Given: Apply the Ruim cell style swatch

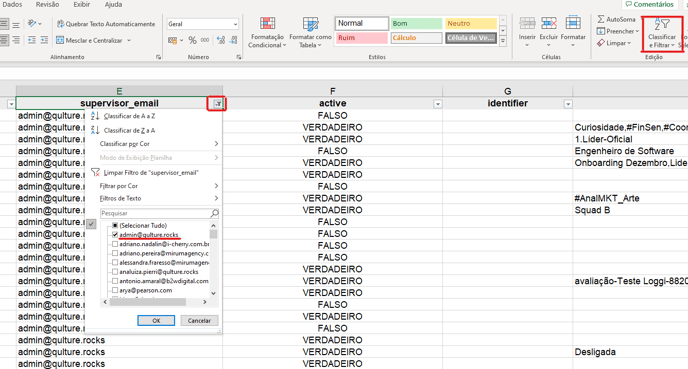Looking at the screenshot, I should coord(362,38).
